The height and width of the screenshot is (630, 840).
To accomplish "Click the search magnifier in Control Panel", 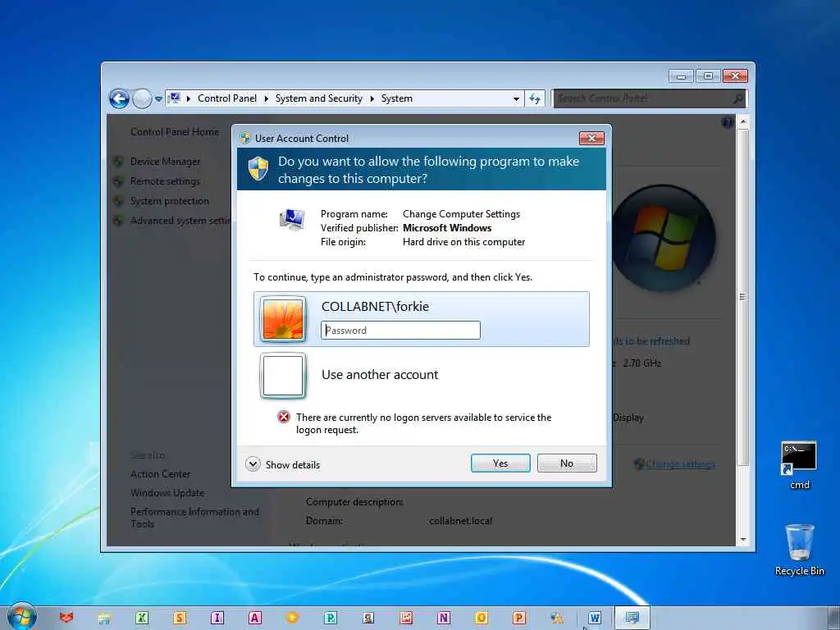I will (x=738, y=98).
